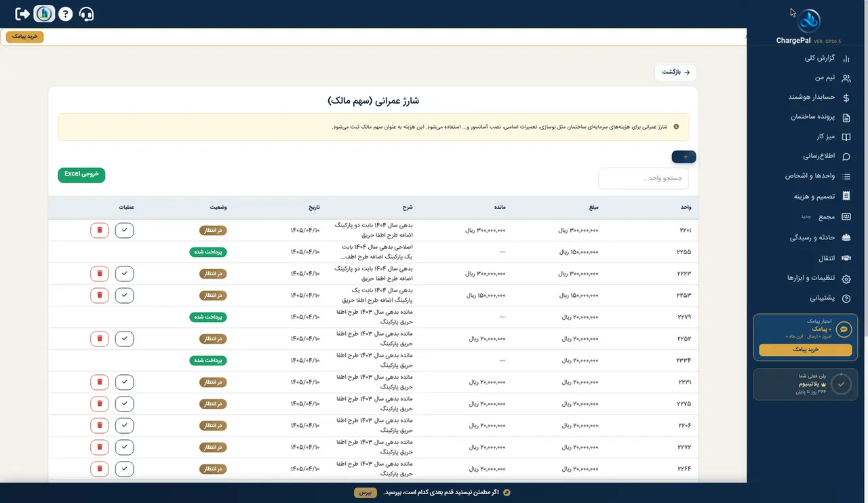Confirm payment checkmark for unit ۲۲۲۳
This screenshot has width=868, height=503.
click(x=124, y=273)
